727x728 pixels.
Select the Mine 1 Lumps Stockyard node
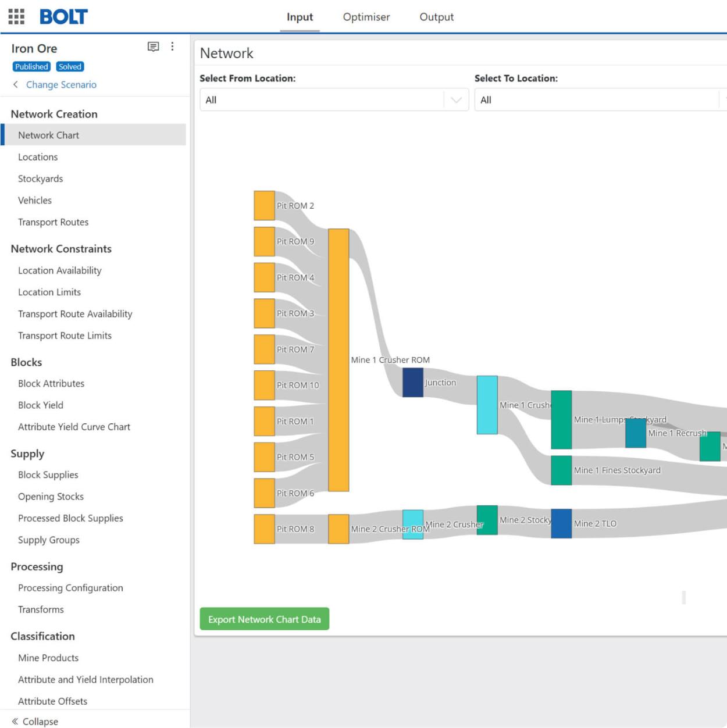pos(561,420)
